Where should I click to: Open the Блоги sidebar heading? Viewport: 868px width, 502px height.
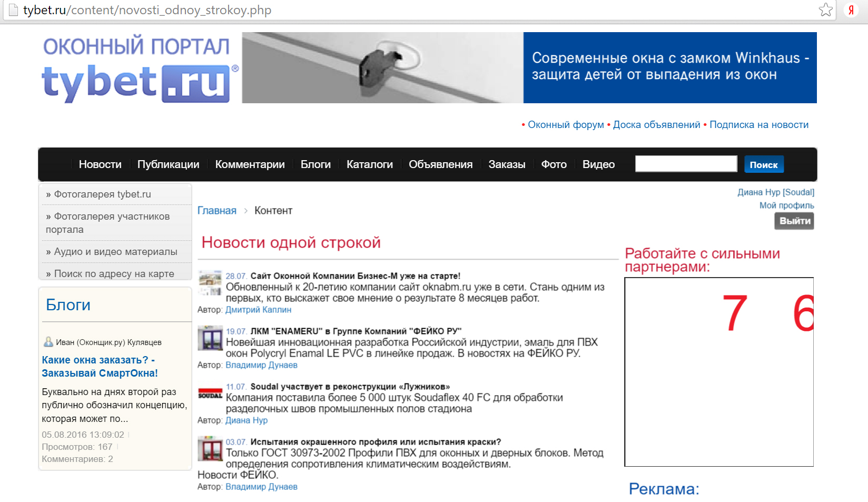pos(68,304)
